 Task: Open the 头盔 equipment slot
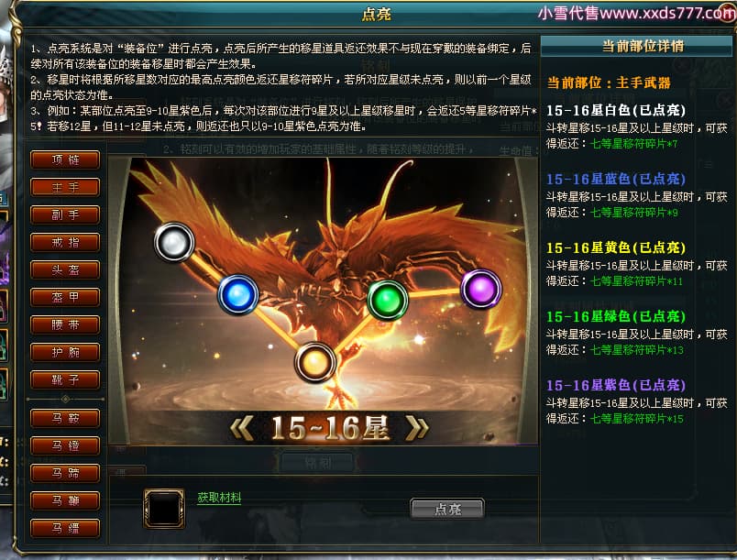(x=65, y=269)
